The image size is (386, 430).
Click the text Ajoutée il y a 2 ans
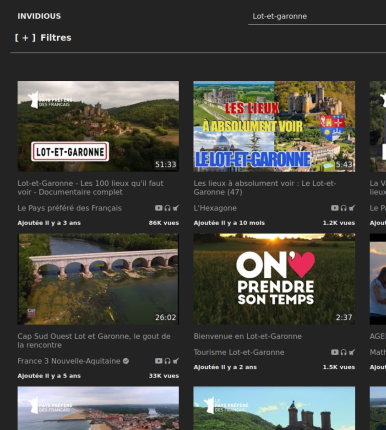[225, 367]
